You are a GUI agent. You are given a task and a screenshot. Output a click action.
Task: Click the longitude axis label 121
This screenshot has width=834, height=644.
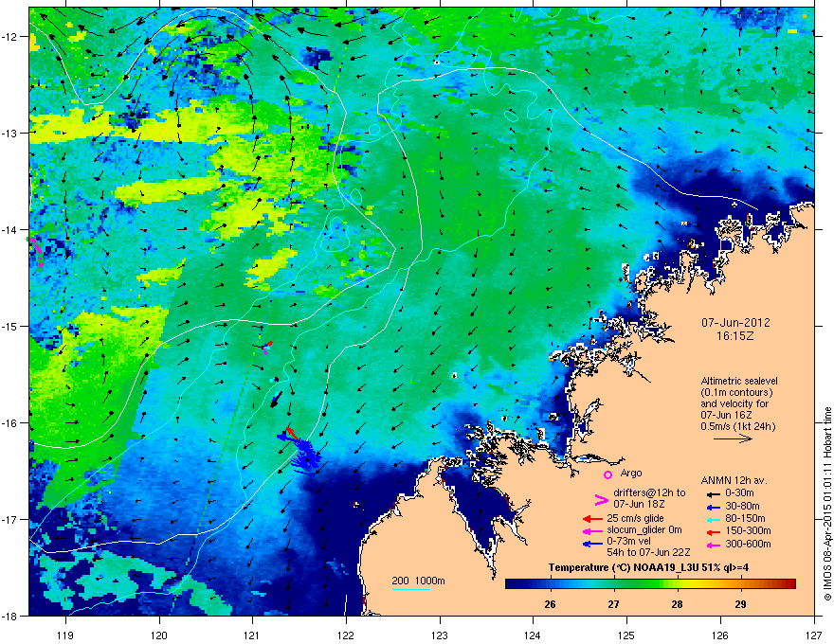[252, 635]
